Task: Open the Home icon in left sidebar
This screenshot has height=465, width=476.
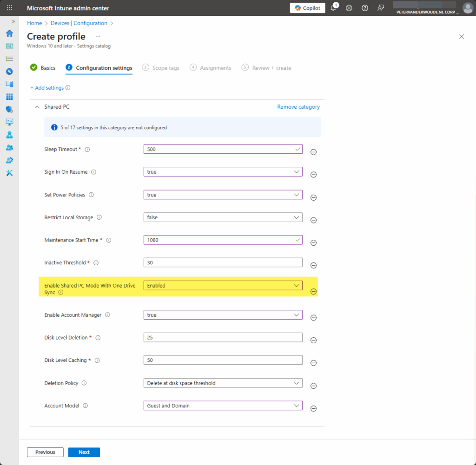Action: (9, 33)
